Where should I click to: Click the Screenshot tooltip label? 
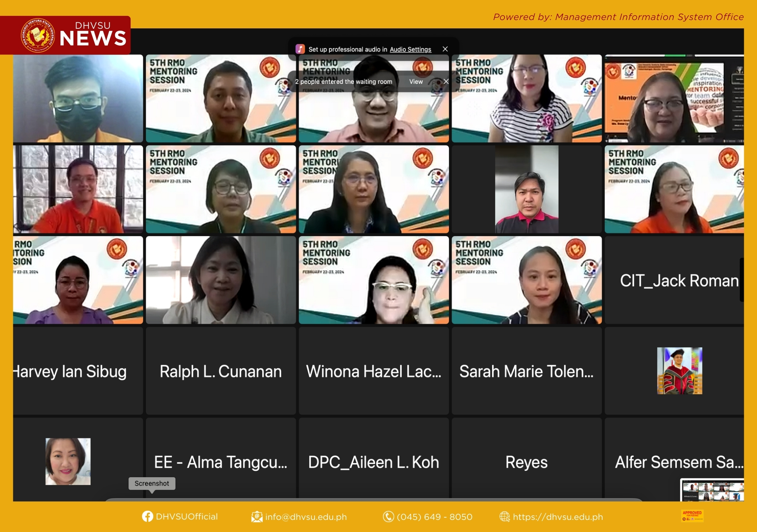[x=152, y=483]
